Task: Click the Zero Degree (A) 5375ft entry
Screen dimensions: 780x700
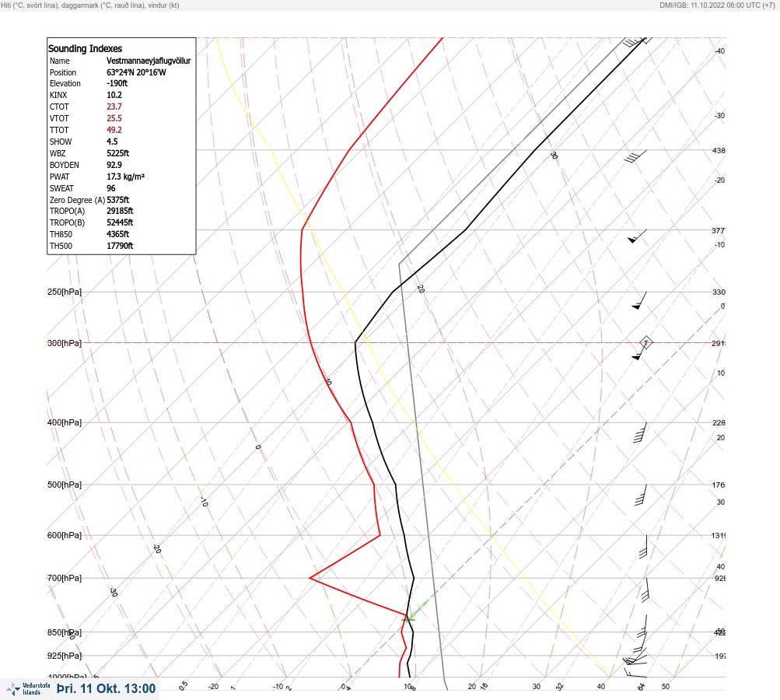Action: (89, 200)
